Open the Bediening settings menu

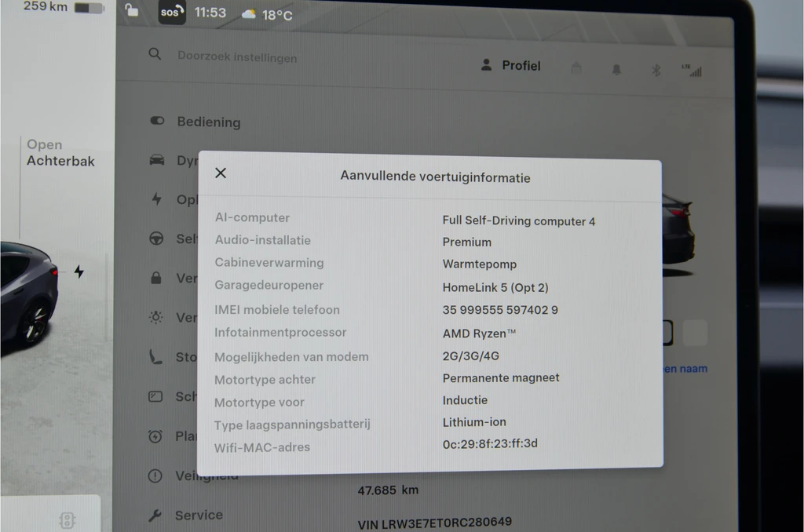click(x=209, y=122)
